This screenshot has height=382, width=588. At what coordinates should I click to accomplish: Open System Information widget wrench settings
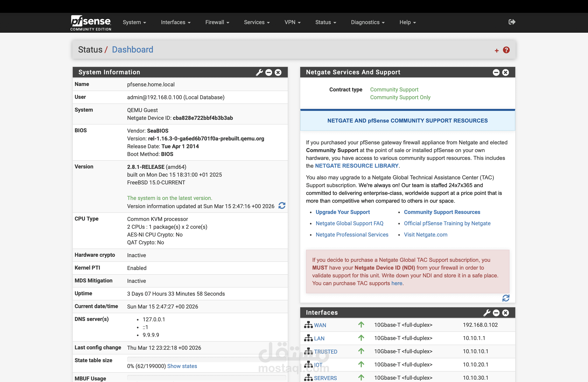[259, 72]
